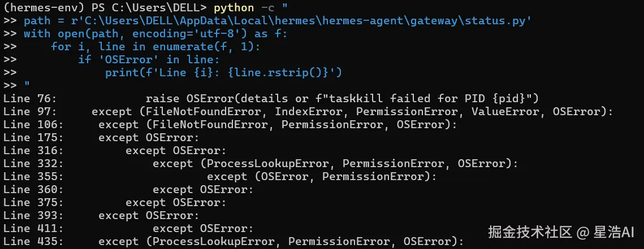Click the 'Line 435' ProcessLookupError output row
This screenshot has height=249, width=644.
pyautogui.click(x=280, y=241)
